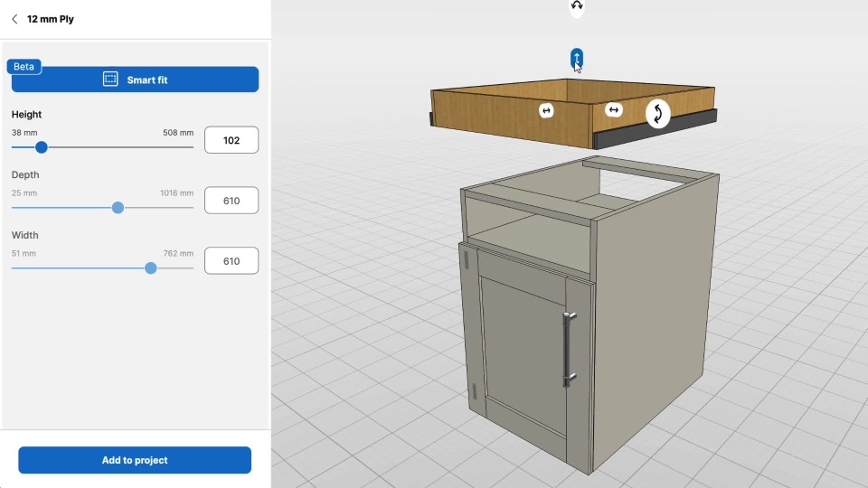Click the Beta badge label
Image resolution: width=868 pixels, height=488 pixels.
(24, 66)
